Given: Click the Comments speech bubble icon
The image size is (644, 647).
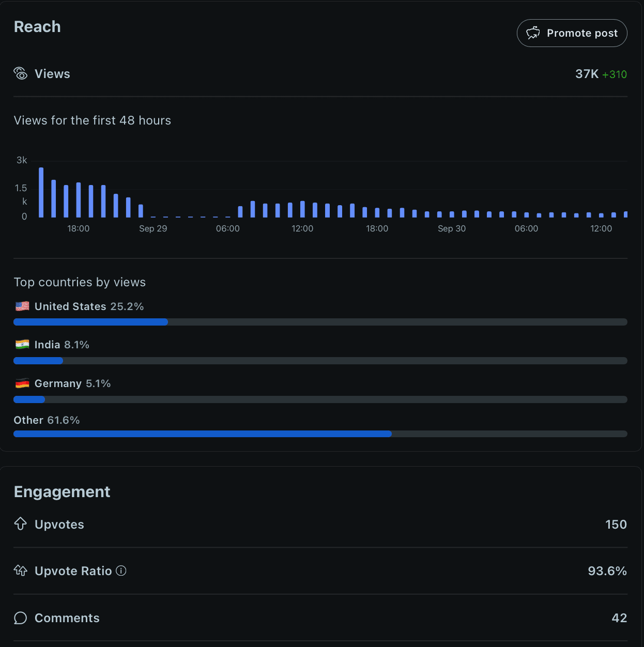Looking at the screenshot, I should (20, 618).
